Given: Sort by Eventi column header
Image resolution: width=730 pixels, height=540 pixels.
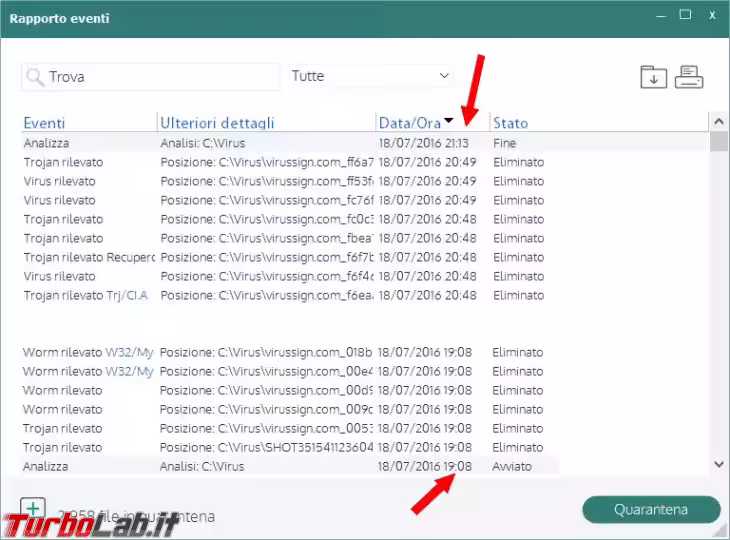Looking at the screenshot, I should pyautogui.click(x=45, y=123).
